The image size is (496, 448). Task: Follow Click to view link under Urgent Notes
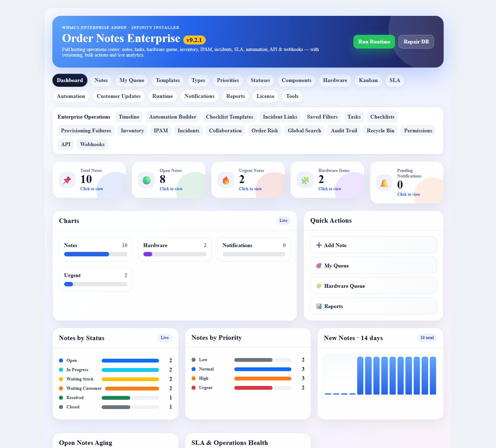click(x=250, y=189)
